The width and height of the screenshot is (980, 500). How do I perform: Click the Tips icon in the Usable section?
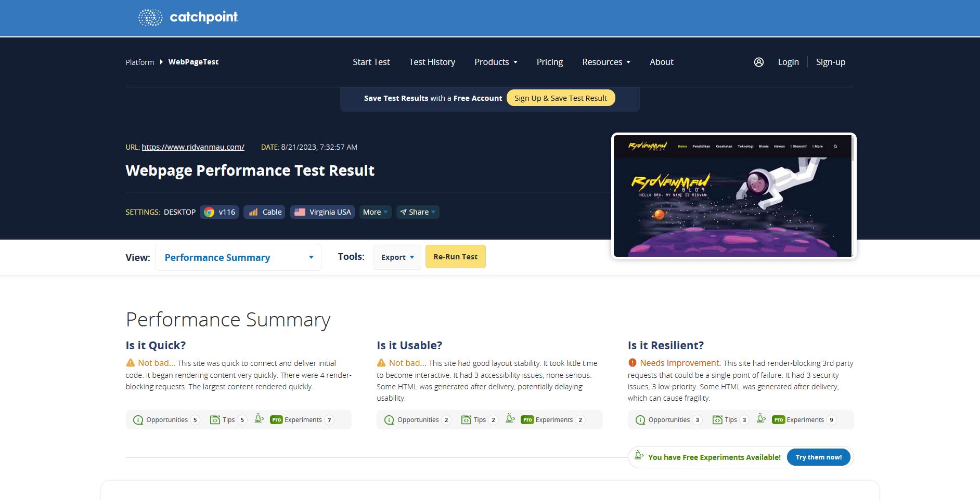point(466,420)
